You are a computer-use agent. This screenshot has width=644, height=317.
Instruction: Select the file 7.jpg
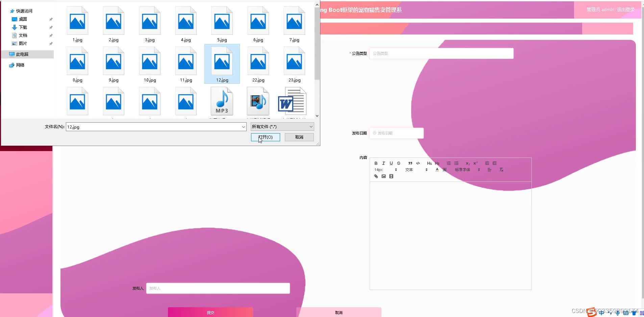click(x=294, y=24)
